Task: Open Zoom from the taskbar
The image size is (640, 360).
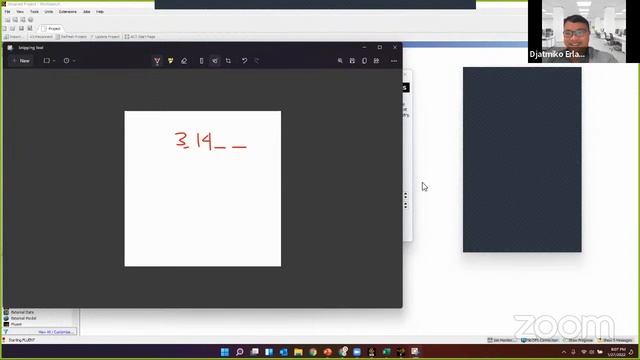Action: [357, 352]
